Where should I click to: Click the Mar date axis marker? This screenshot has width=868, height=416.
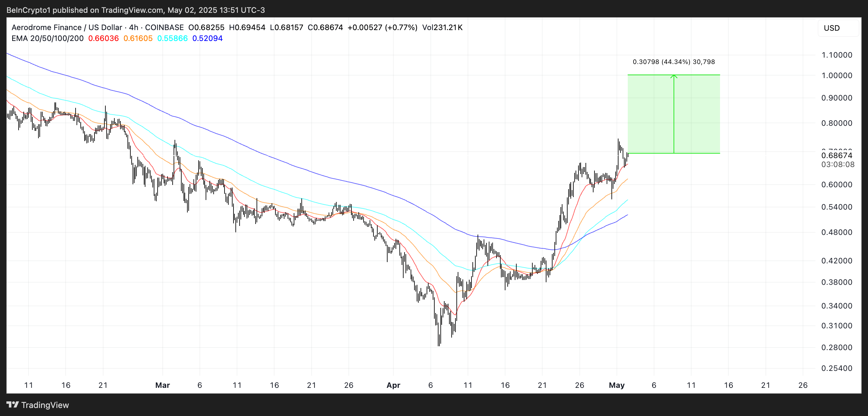[162, 385]
